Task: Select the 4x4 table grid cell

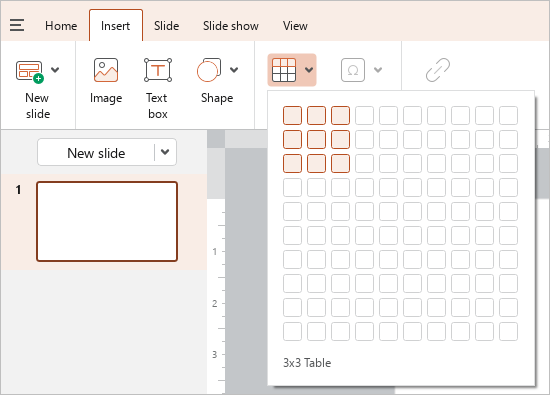Action: (364, 187)
